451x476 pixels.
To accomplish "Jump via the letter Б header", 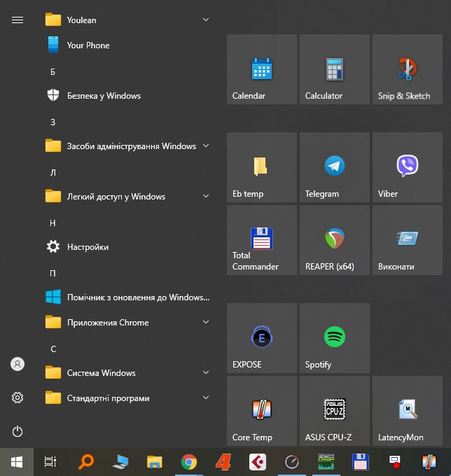I will click(x=53, y=72).
